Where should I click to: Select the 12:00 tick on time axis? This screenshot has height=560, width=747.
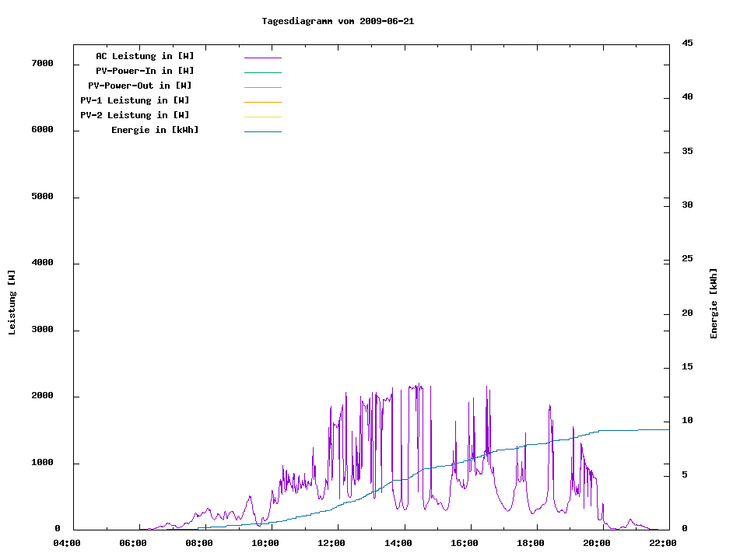pyautogui.click(x=331, y=544)
